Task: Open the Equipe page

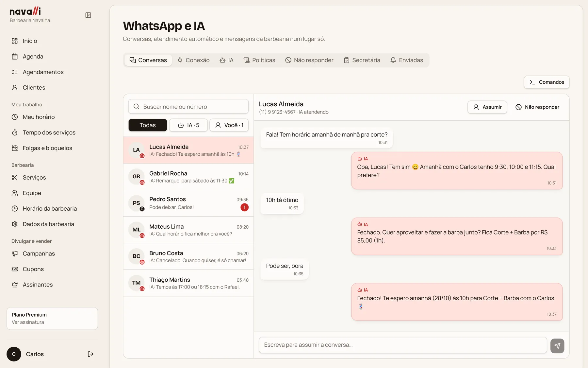Action: pos(52,193)
